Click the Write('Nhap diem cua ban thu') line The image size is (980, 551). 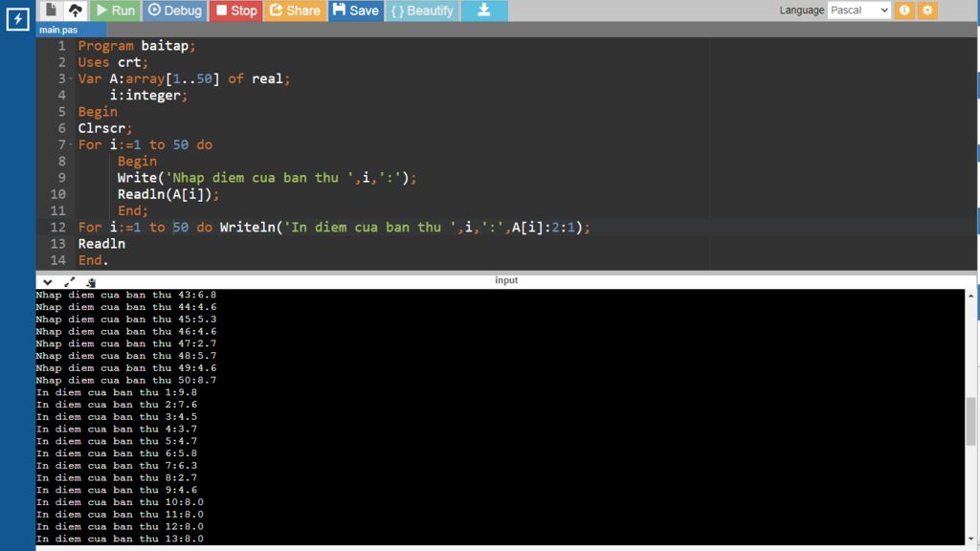pyautogui.click(x=267, y=178)
